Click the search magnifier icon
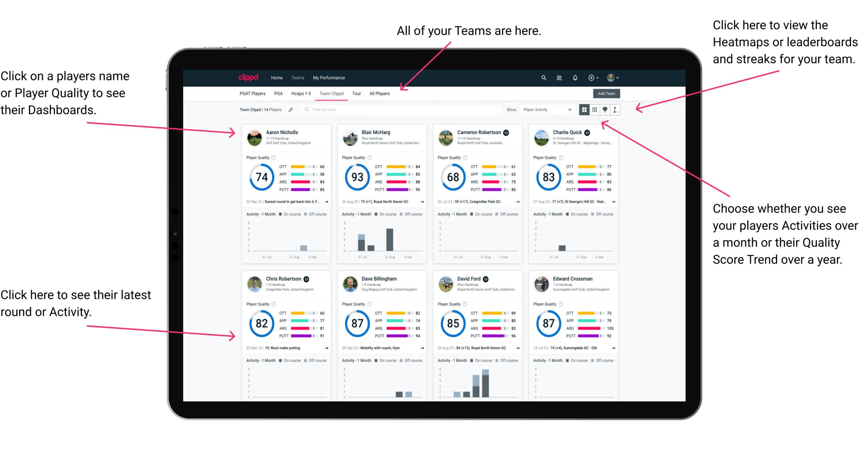 pyautogui.click(x=543, y=78)
